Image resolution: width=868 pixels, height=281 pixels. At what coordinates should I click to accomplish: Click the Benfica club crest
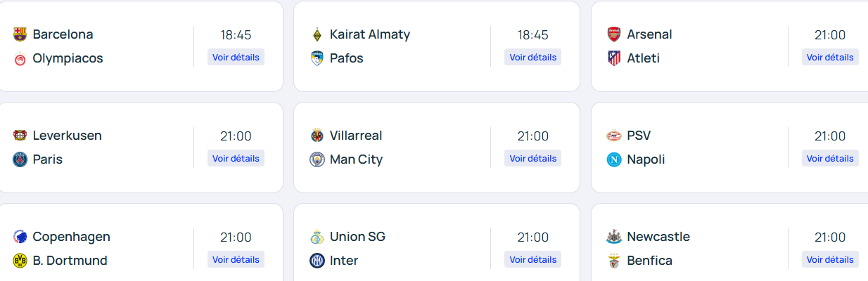pyautogui.click(x=614, y=261)
